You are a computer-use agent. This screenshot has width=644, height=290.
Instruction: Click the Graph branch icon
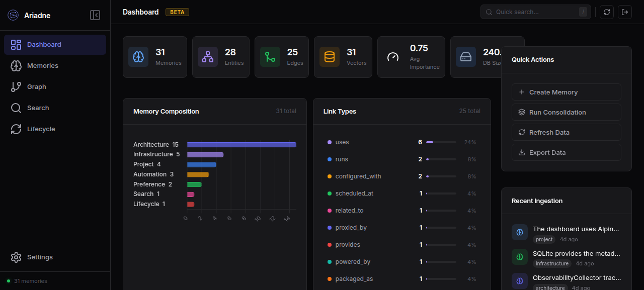[16, 86]
